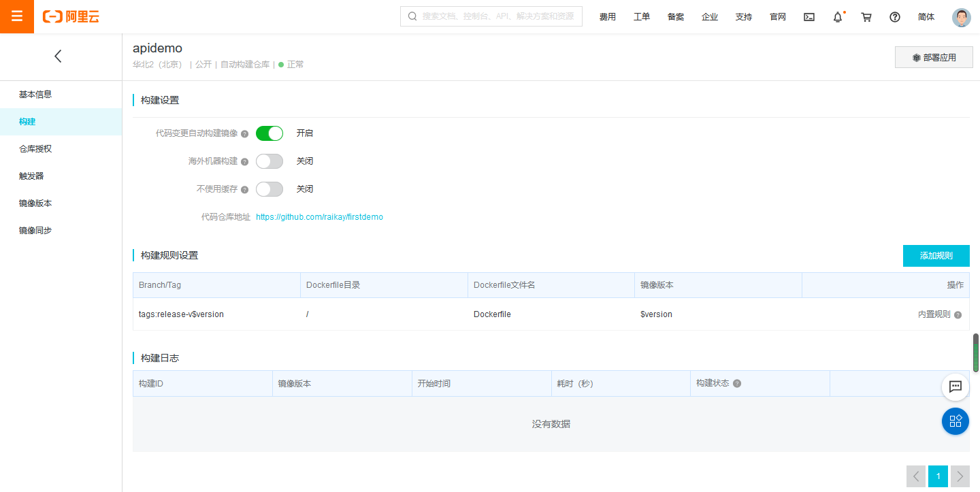980x492 pixels.
Task: Open the chat feedback floating icon
Action: tap(955, 387)
